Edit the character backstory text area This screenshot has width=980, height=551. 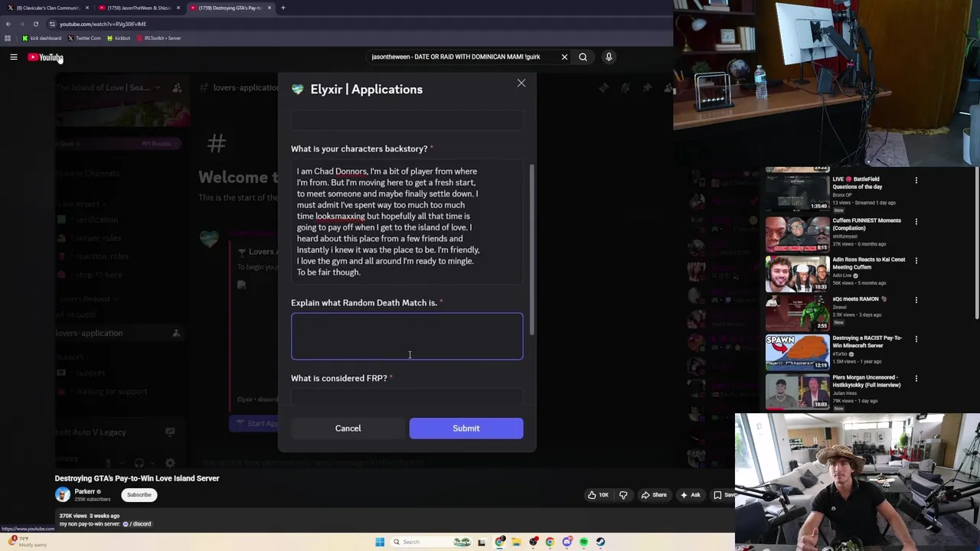point(407,222)
